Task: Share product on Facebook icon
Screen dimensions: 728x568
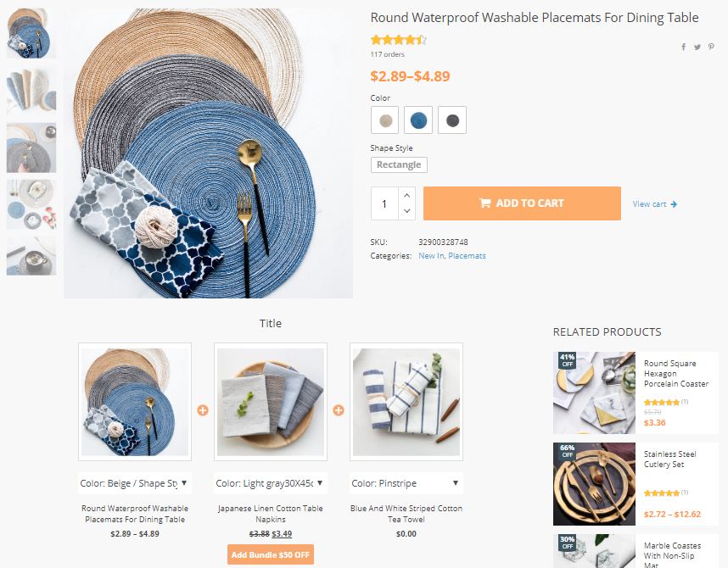Action: (x=684, y=47)
